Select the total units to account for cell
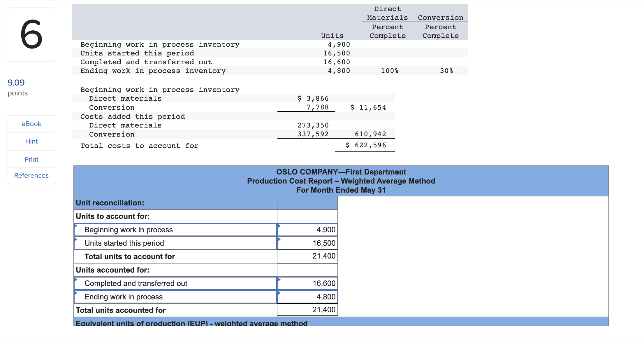The height and width of the screenshot is (342, 644). pyautogui.click(x=307, y=256)
